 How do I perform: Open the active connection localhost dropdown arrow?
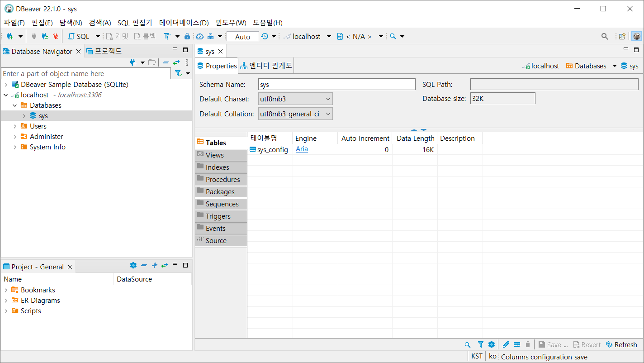(329, 36)
